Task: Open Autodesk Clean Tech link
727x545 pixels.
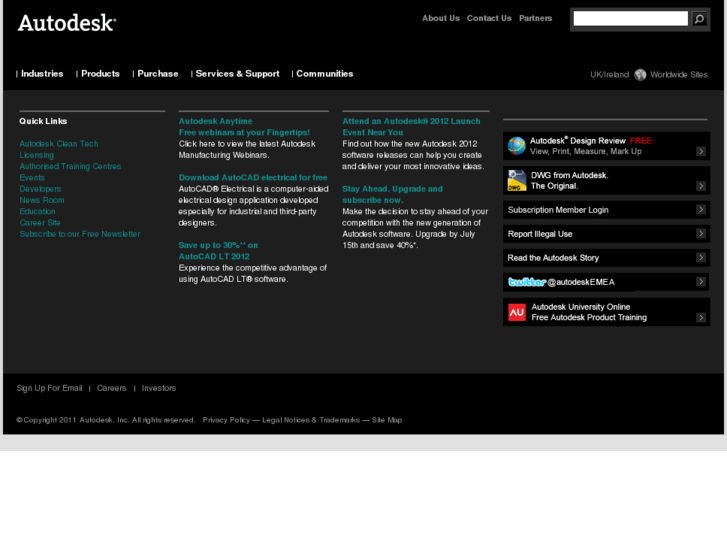Action: click(59, 144)
